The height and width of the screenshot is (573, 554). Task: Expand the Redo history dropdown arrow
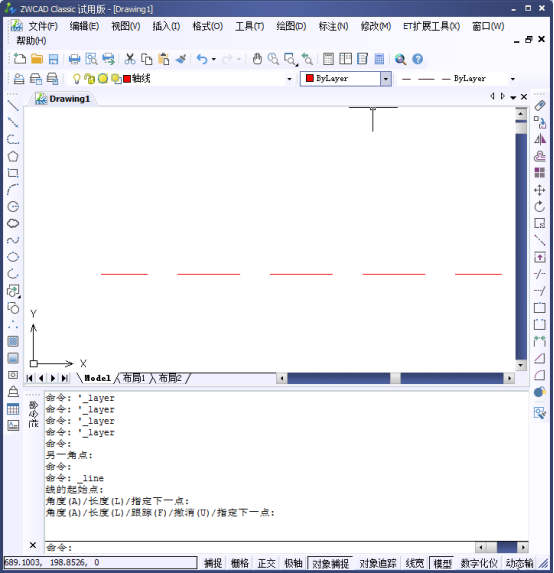point(239,59)
